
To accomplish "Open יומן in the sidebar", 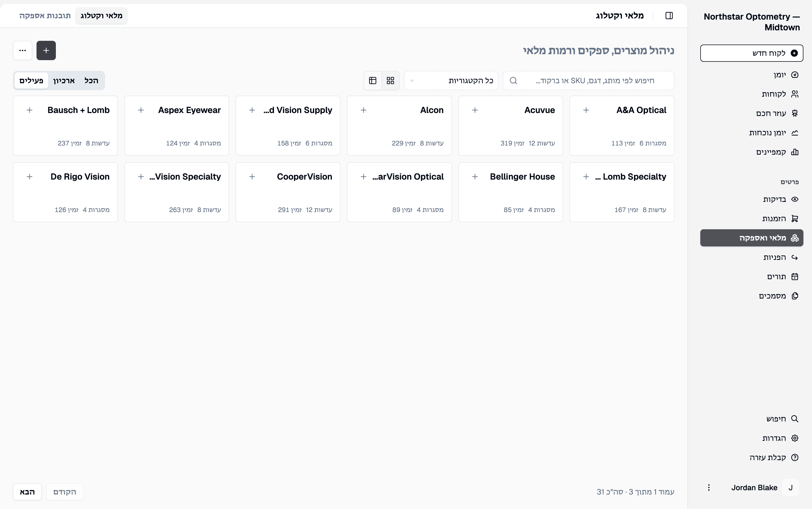I will 752,75.
